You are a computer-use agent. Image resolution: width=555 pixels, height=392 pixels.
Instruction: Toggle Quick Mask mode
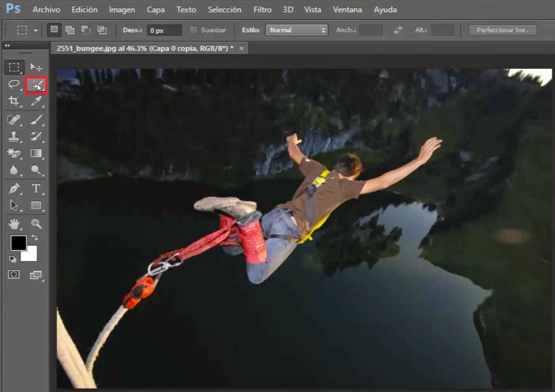coord(14,274)
